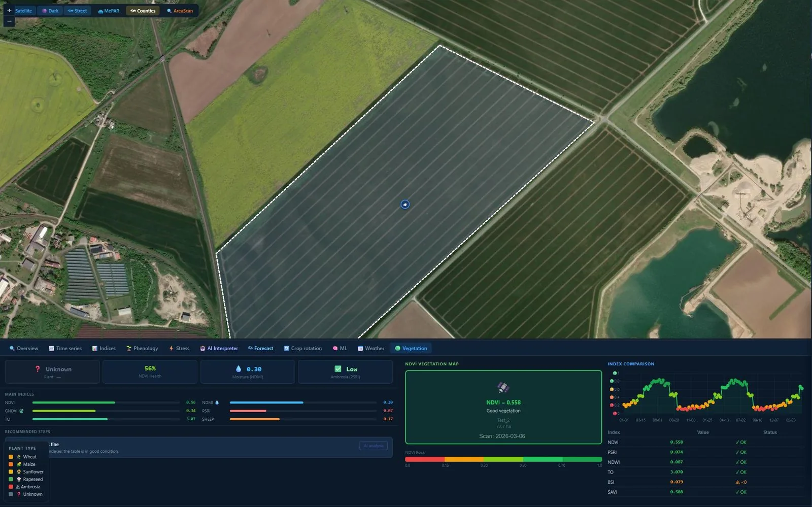812x507 pixels.
Task: Select the Vegetation tab
Action: tap(411, 348)
